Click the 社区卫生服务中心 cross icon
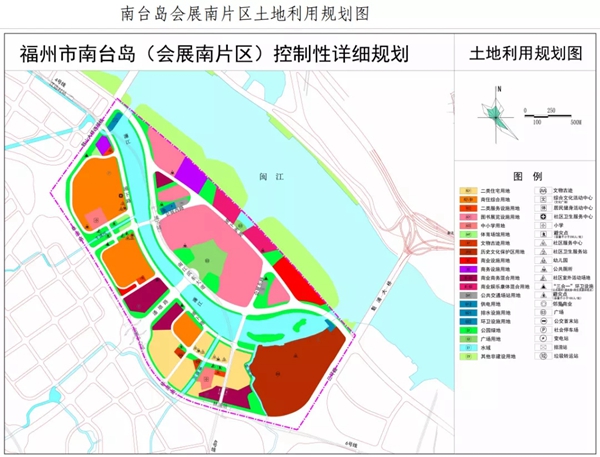The width and height of the screenshot is (600, 457). [543, 216]
